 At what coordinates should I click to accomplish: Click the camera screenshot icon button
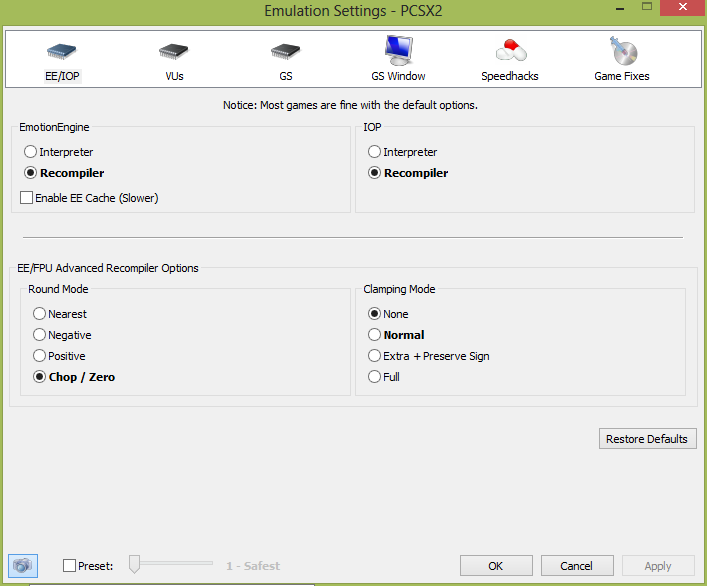[23, 565]
